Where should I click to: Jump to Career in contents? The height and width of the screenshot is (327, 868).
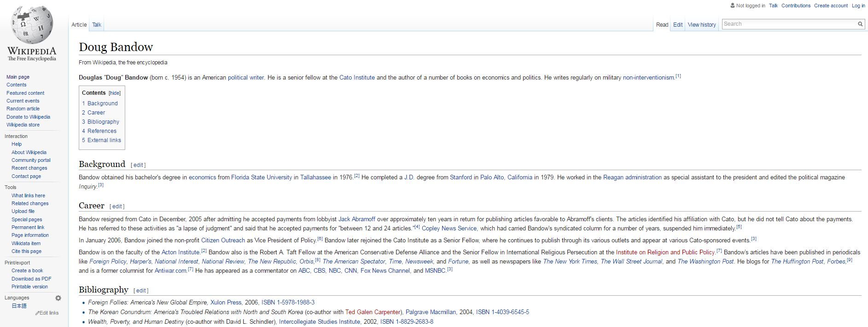(x=93, y=113)
